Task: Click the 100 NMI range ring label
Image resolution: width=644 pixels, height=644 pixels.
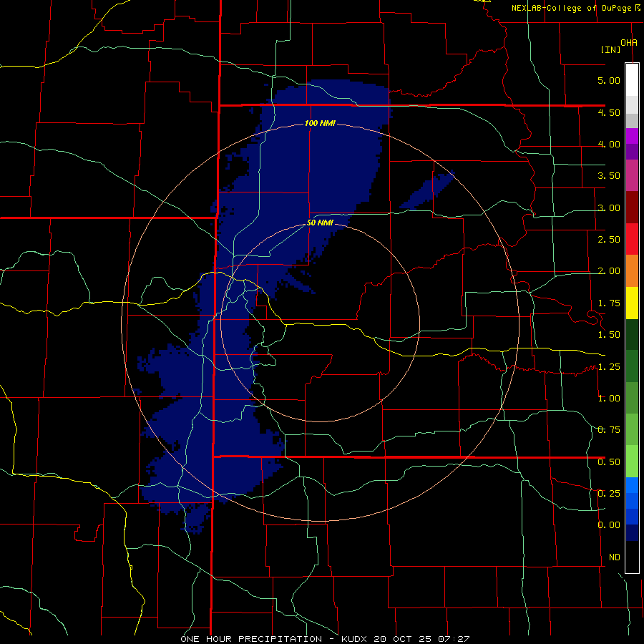Action: [320, 123]
